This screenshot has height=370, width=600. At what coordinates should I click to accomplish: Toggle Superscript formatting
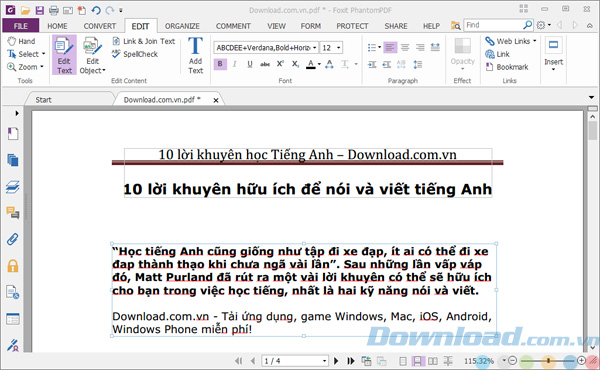click(x=280, y=64)
